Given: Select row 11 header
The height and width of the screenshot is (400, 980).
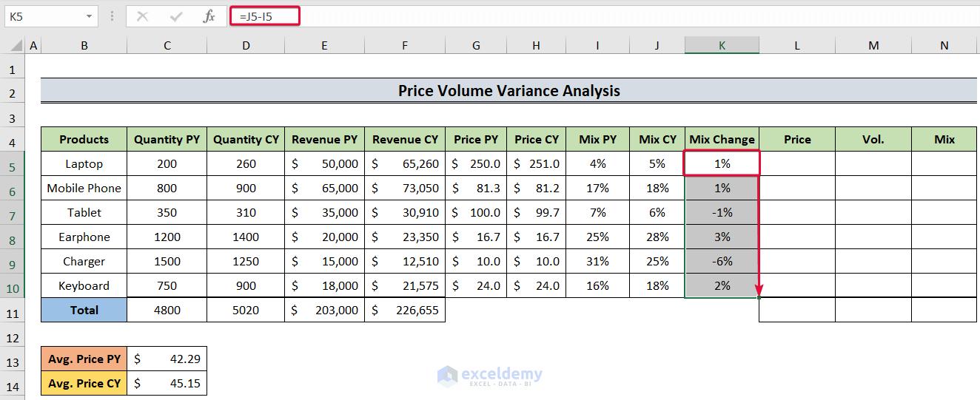Looking at the screenshot, I should click(x=13, y=312).
